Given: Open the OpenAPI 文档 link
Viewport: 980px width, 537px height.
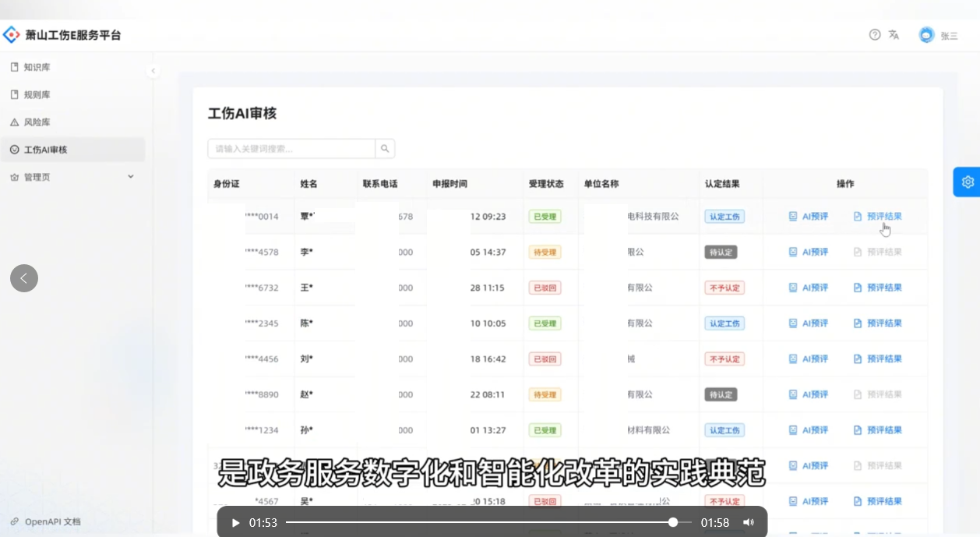Looking at the screenshot, I should 52,521.
